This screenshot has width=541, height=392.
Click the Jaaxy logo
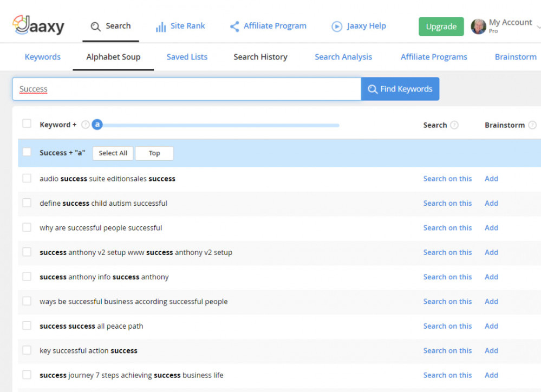38,25
